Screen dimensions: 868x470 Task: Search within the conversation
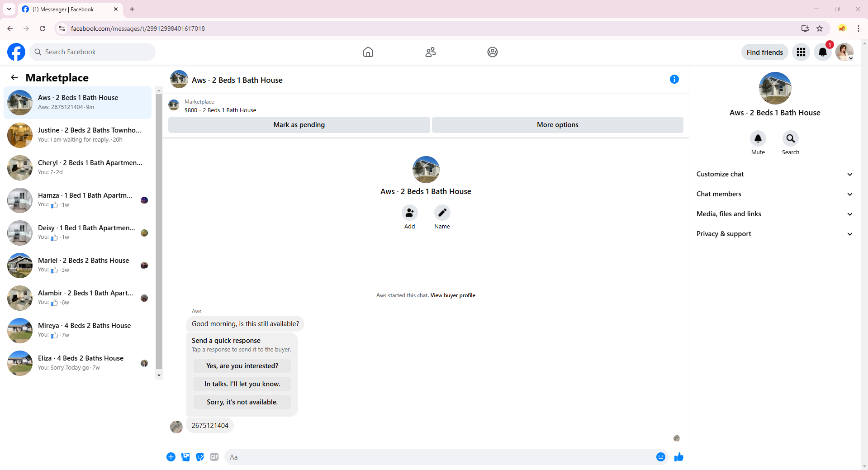click(791, 138)
